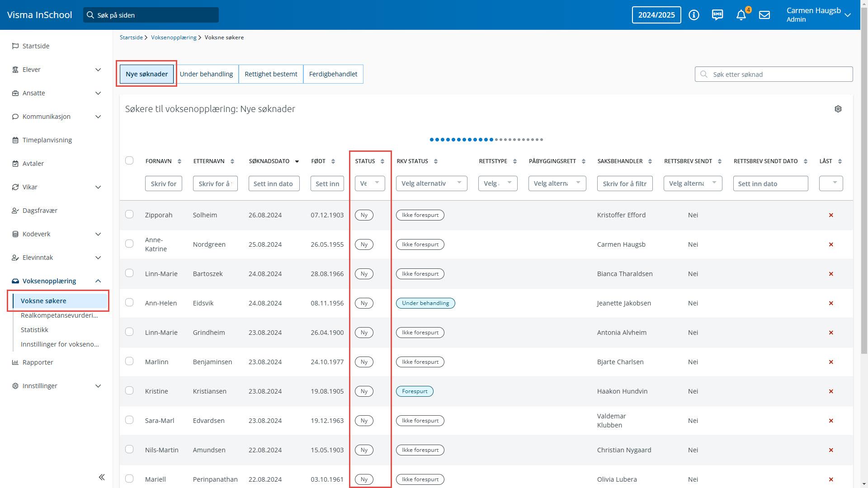Open table settings gear icon
868x488 pixels.
(x=838, y=109)
